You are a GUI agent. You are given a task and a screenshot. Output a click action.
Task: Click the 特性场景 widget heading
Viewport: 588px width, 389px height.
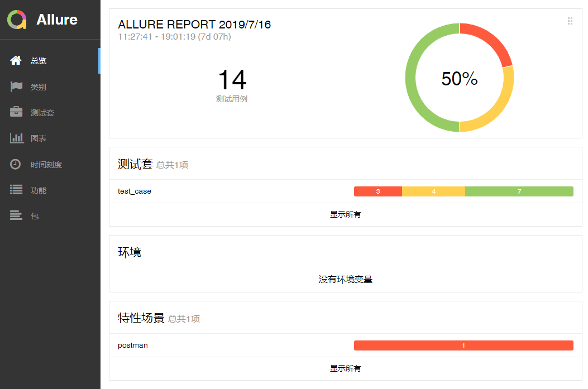141,318
